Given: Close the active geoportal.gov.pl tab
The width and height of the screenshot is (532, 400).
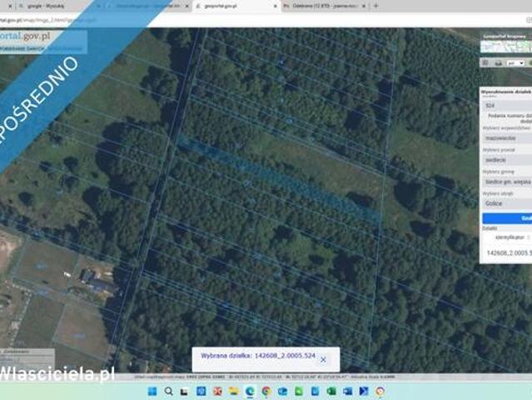Looking at the screenshot, I should tap(274, 6).
